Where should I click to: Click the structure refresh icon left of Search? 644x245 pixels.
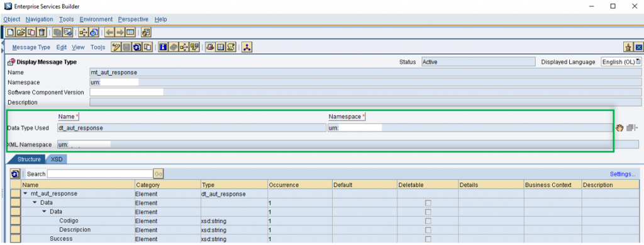pos(15,174)
